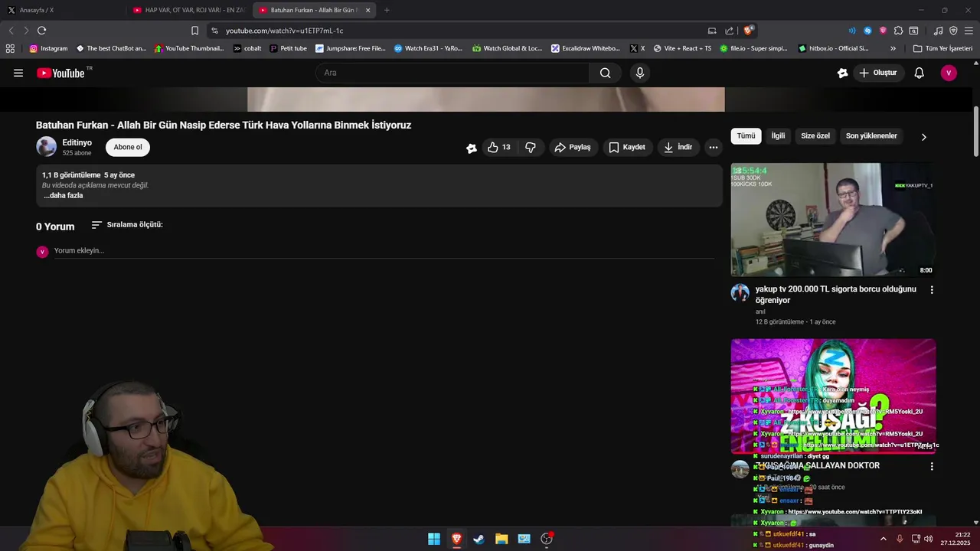Dislike the video with thumbs down
Viewport: 980px width, 551px height.
point(531,147)
